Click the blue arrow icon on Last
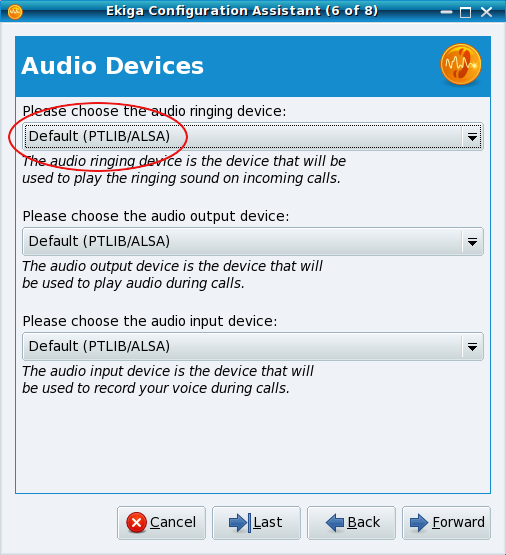The height and width of the screenshot is (555, 506). 240,522
